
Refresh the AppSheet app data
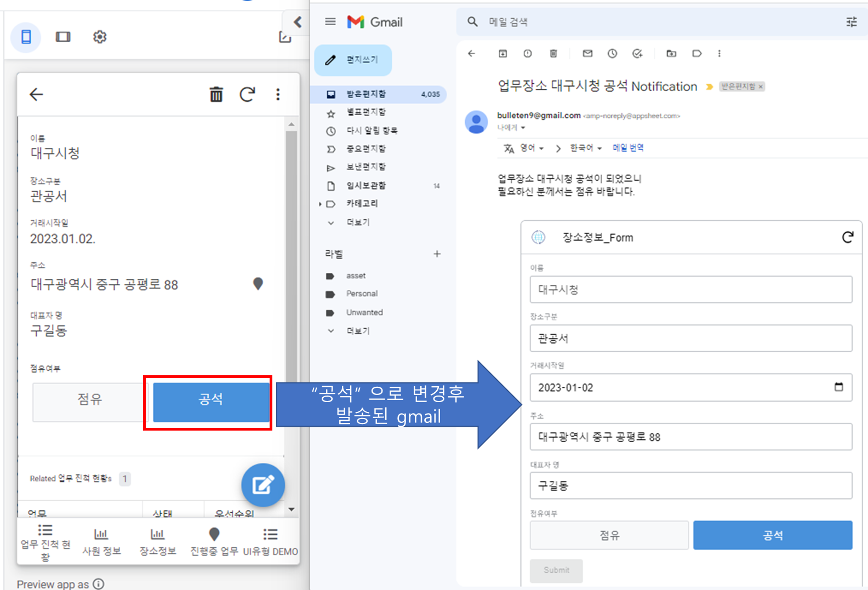[x=248, y=94]
